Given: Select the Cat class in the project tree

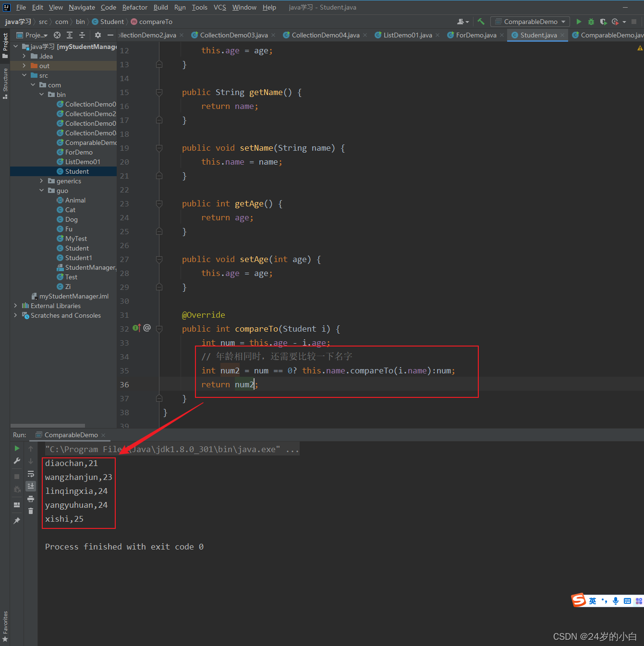Looking at the screenshot, I should [66, 210].
